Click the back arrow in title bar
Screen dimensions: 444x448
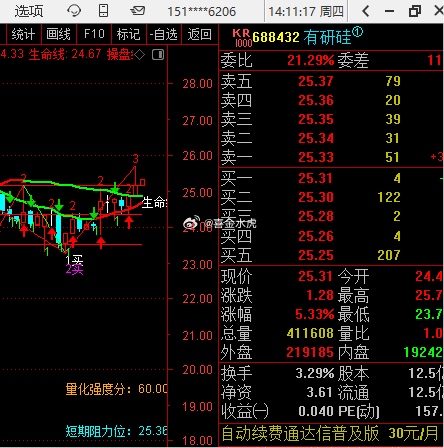(366, 11)
